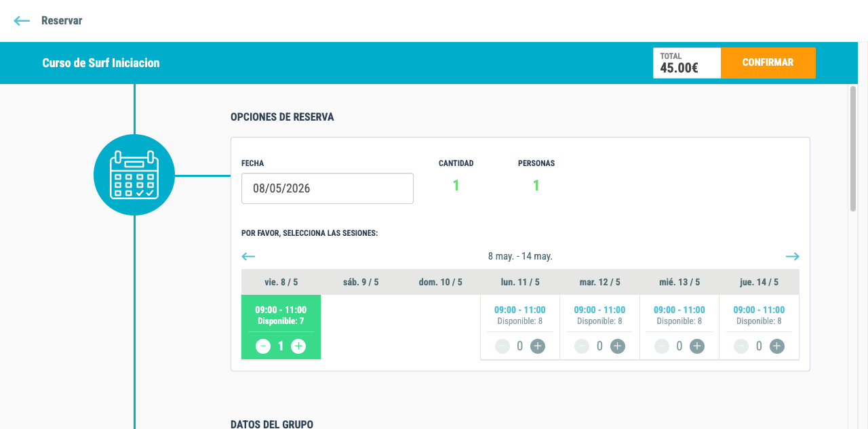Select the green vie. 8/5 09:00 - 11:00 session
This screenshot has height=429, width=868.
(x=281, y=327)
